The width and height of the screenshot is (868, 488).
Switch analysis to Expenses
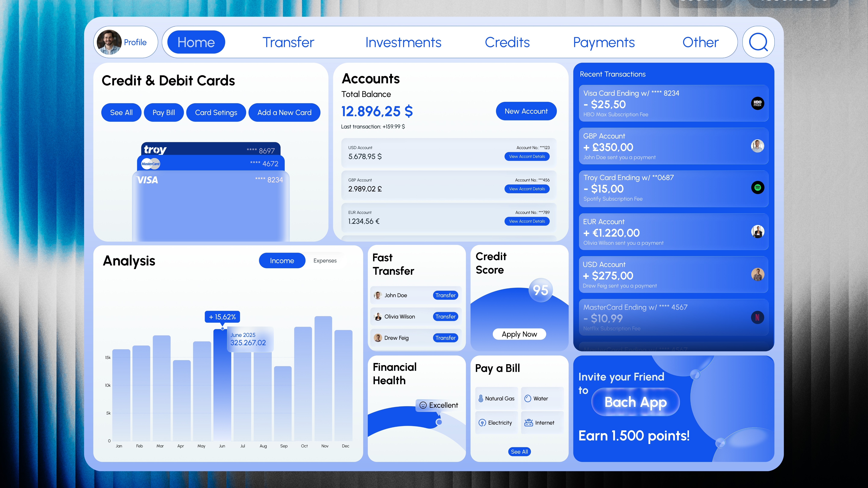click(x=325, y=261)
